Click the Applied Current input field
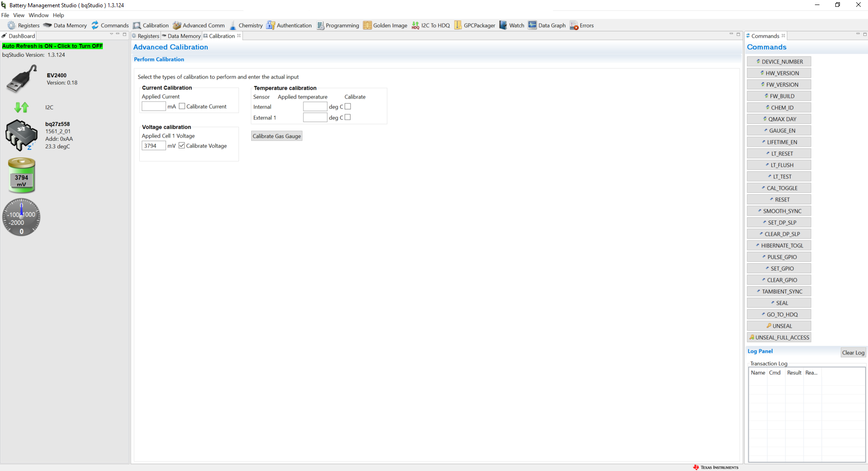 pyautogui.click(x=153, y=106)
